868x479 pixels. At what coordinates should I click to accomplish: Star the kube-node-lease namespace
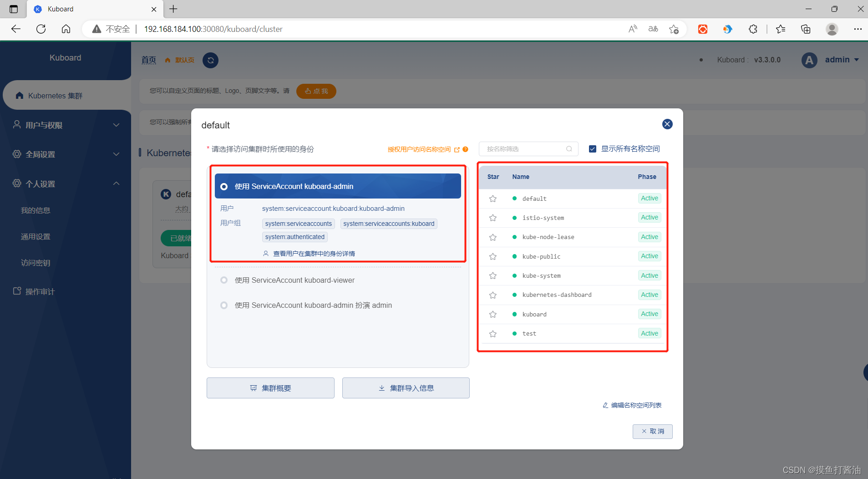click(x=493, y=237)
